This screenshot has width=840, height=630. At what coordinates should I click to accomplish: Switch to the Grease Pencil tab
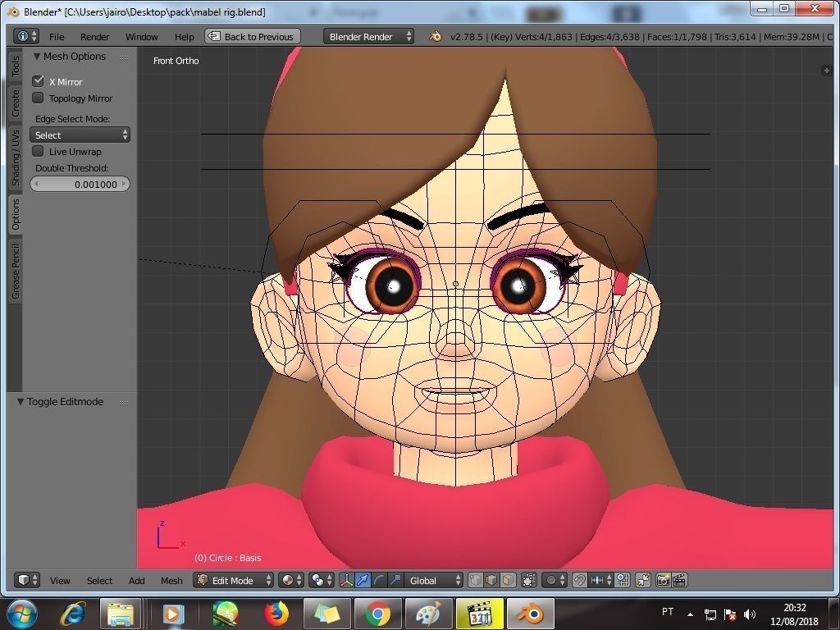(x=15, y=271)
